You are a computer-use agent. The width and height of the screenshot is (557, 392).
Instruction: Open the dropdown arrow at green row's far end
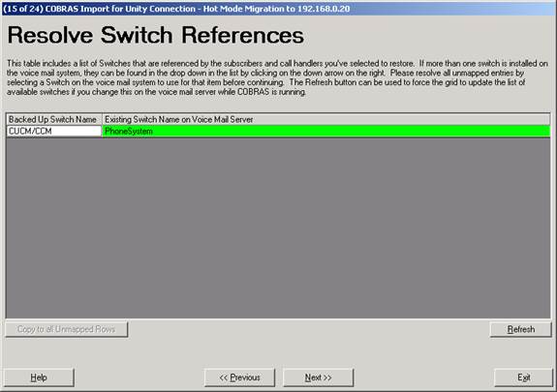point(545,132)
